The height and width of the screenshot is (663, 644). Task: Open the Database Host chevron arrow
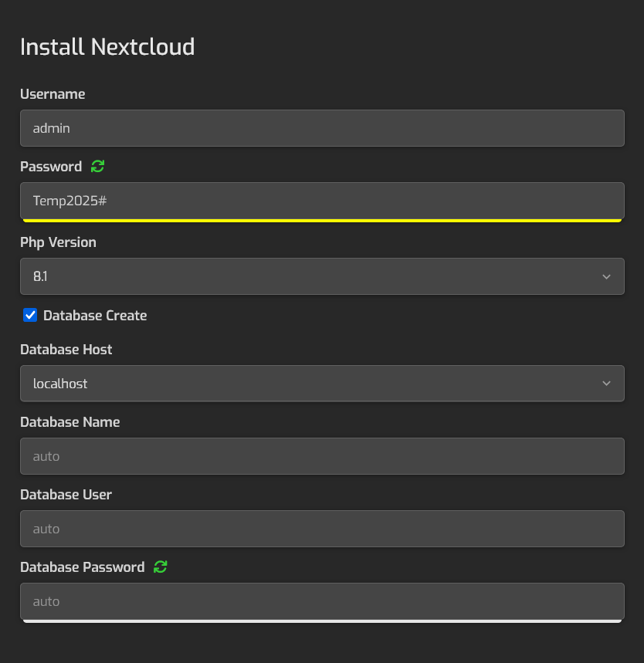[606, 384]
